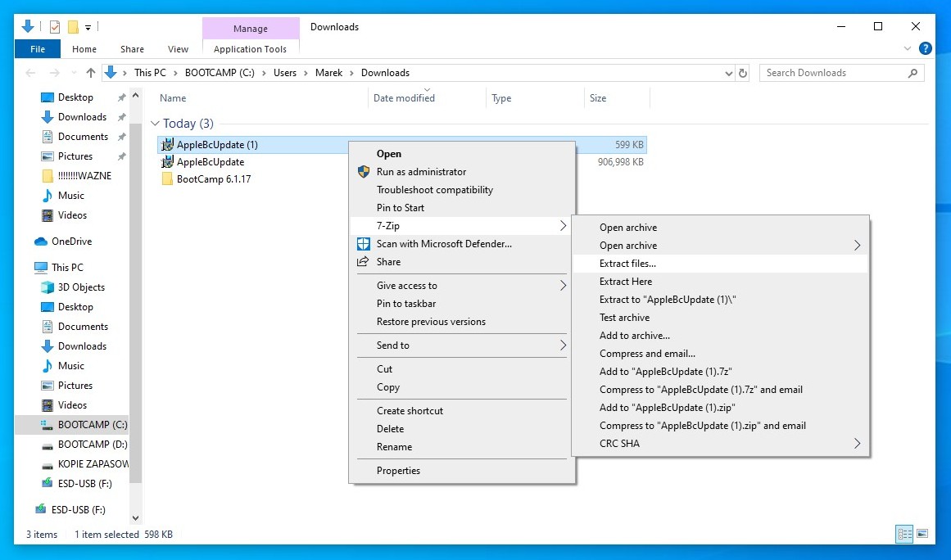Expand the Open archive entry that has an arrow

pyautogui.click(x=721, y=246)
